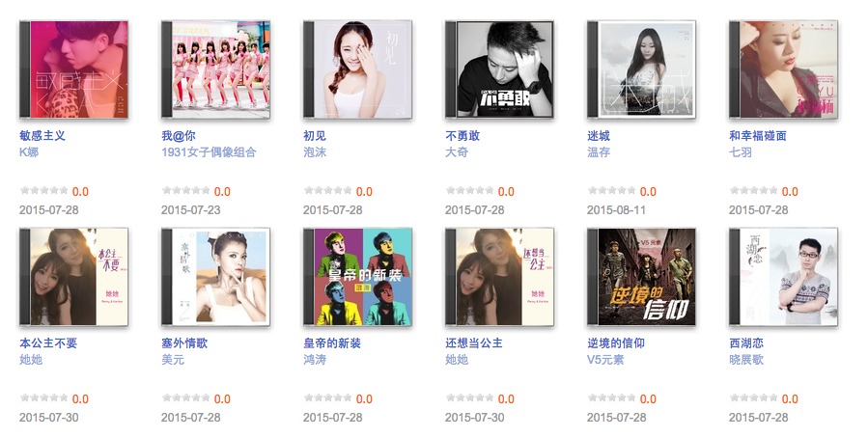Visit the artist link K娜

[x=29, y=152]
